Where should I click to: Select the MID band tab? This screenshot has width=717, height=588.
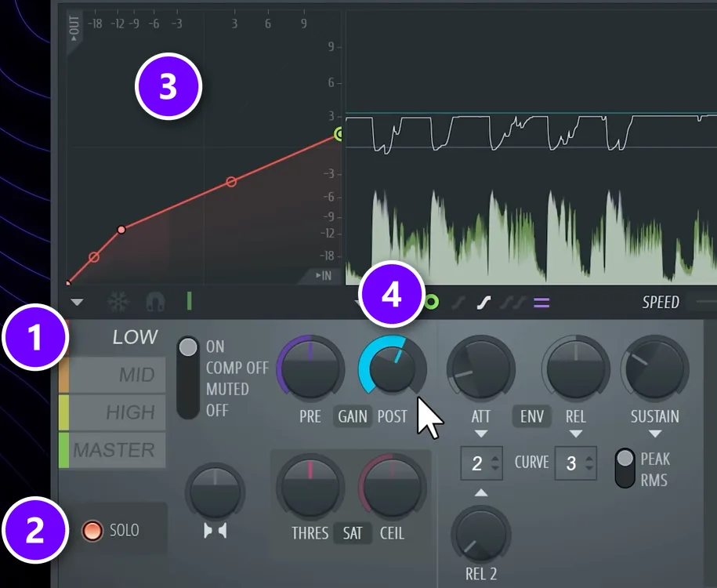[x=113, y=375]
